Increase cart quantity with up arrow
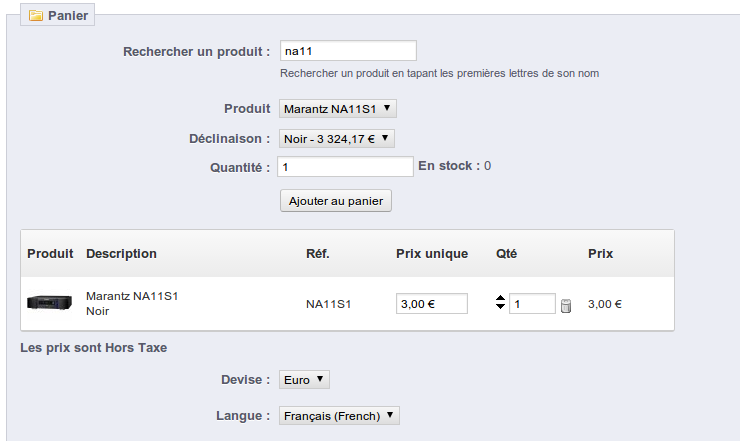This screenshot has width=740, height=441. pyautogui.click(x=500, y=298)
